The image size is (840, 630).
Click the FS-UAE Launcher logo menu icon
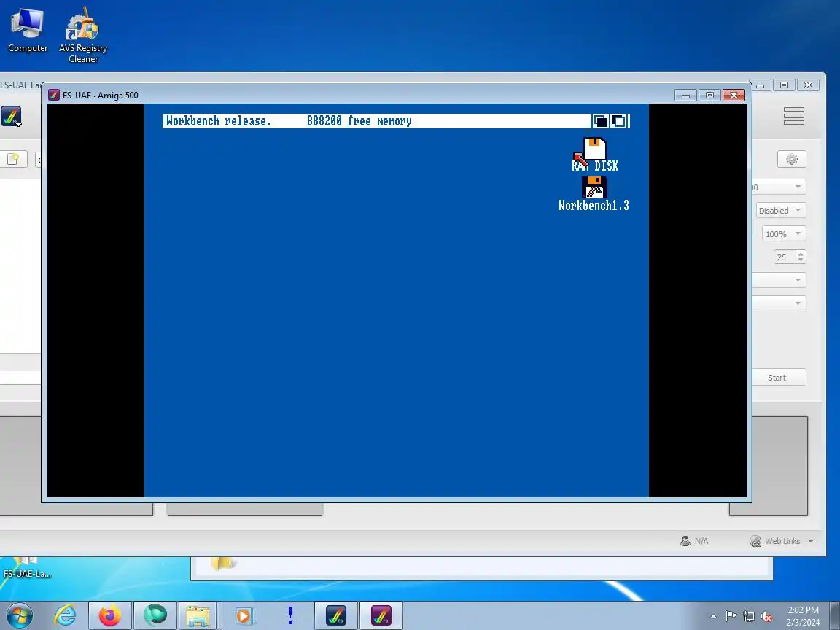click(11, 116)
